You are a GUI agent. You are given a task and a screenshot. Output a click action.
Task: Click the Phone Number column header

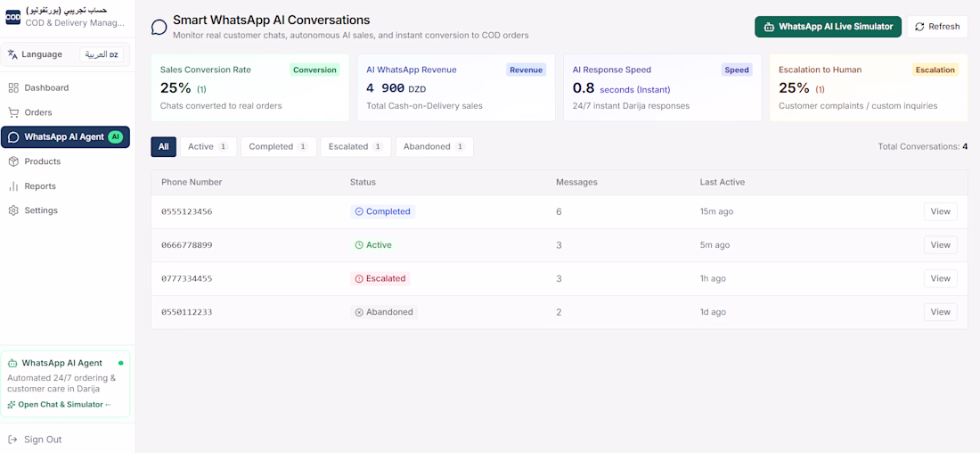click(x=192, y=182)
